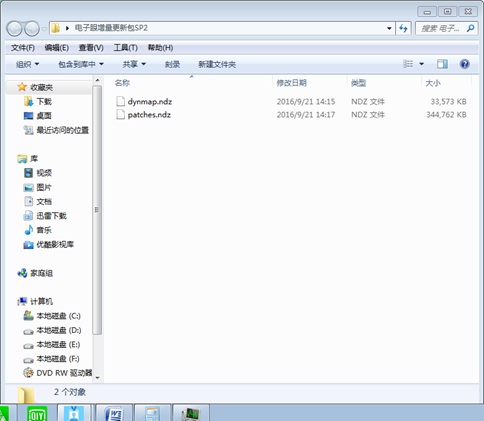The width and height of the screenshot is (484, 421).
Task: Open the 查看(V) menu
Action: 91,48
